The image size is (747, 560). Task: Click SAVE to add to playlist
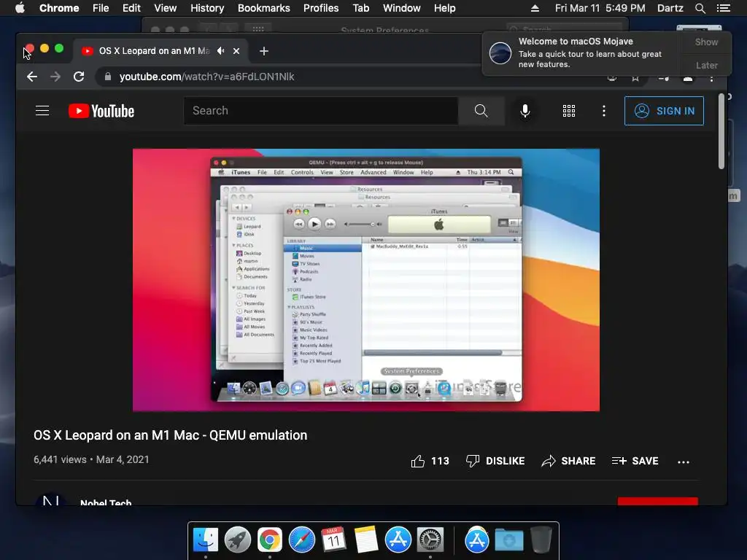pyautogui.click(x=635, y=461)
